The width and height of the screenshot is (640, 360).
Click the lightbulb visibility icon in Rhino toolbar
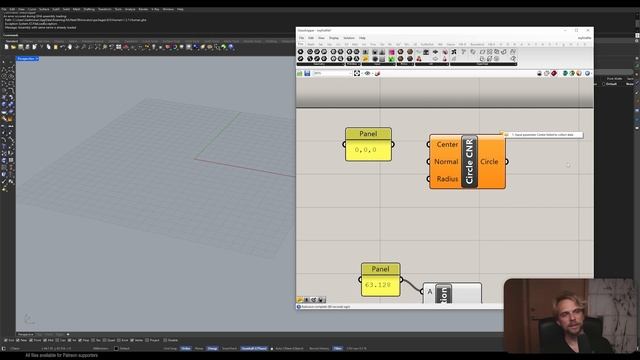point(153,47)
